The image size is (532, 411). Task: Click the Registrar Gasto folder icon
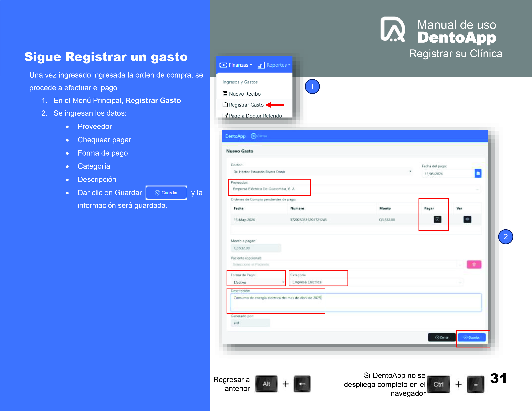point(225,105)
